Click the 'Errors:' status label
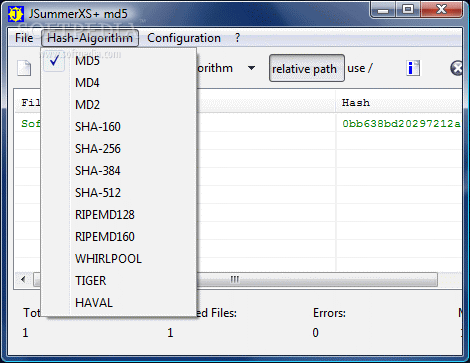This screenshot has height=363, width=470. (x=329, y=313)
